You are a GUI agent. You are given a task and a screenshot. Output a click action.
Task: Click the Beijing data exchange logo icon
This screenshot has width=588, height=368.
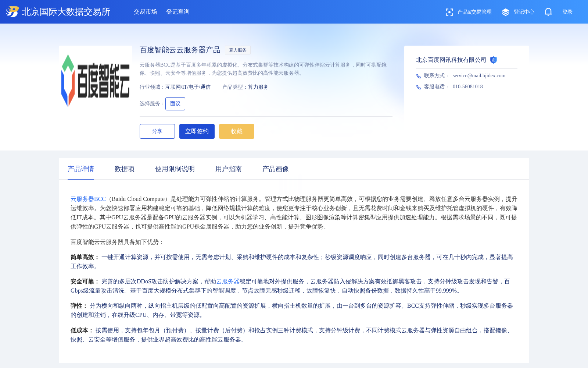(x=12, y=12)
